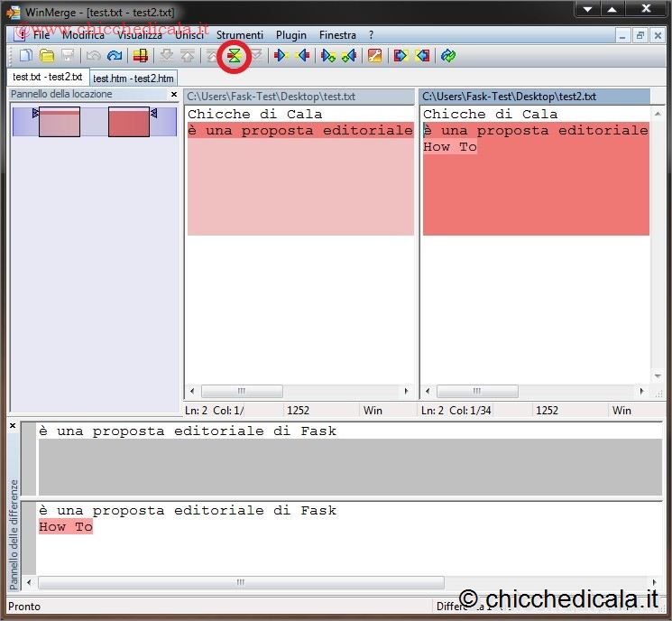Click the Select line difference icon
This screenshot has height=621, width=672.
141,56
